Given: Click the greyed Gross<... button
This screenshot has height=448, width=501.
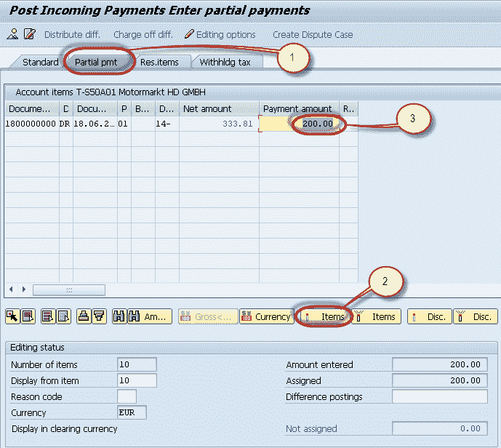Looking at the screenshot, I should (x=208, y=316).
